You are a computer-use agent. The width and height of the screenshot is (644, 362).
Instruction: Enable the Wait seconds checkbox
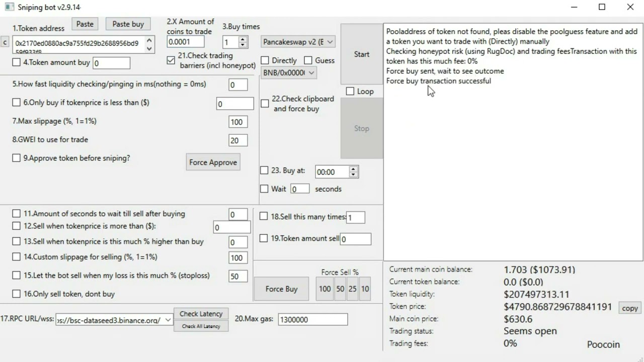[264, 189]
